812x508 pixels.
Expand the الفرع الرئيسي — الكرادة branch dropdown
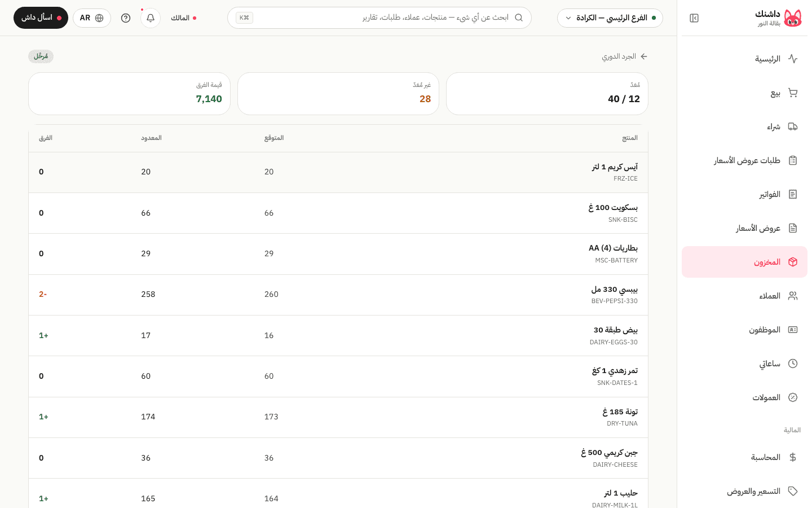[x=610, y=18]
